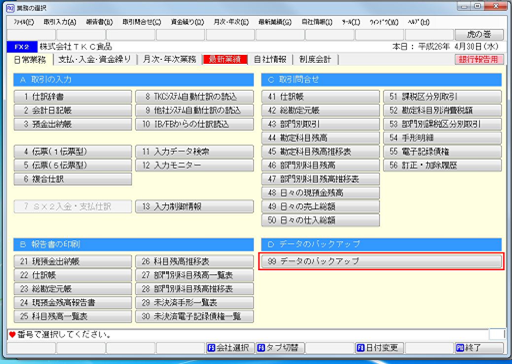Select 25 科目残高一覧表

pos(73,316)
